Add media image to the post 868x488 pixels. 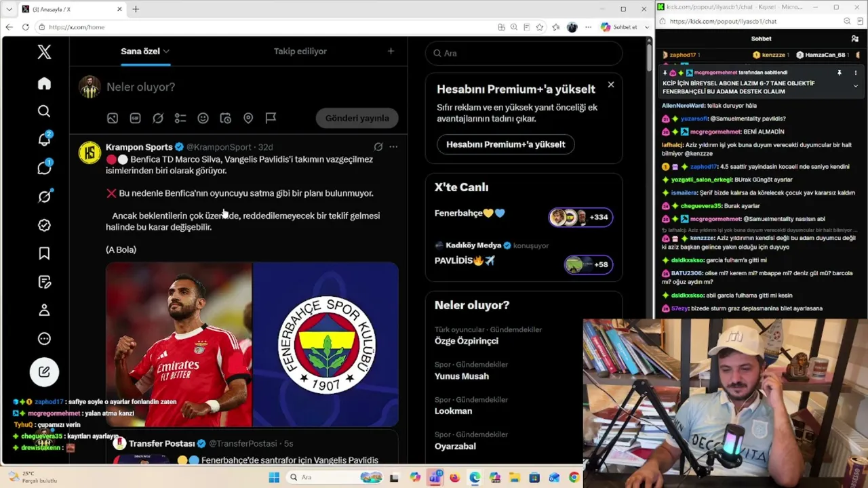(113, 118)
